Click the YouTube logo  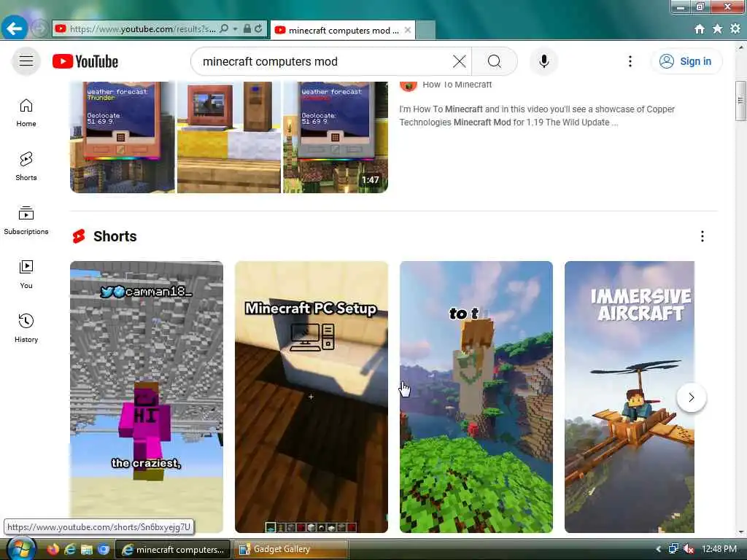85,61
